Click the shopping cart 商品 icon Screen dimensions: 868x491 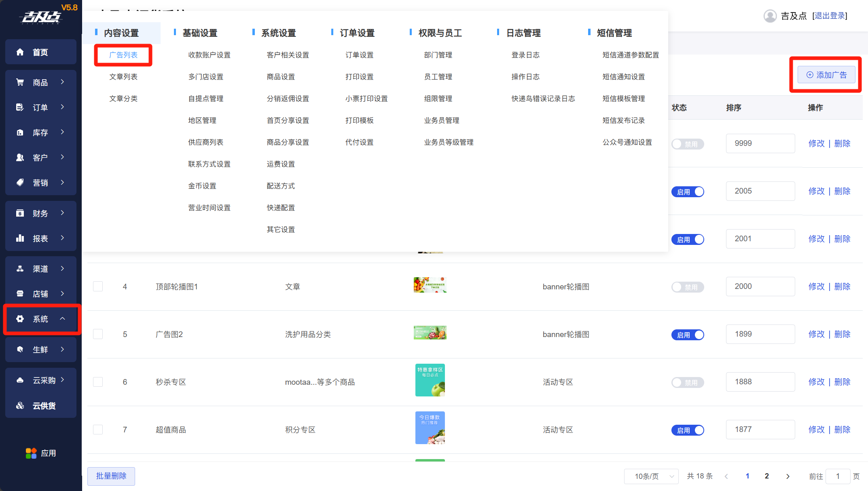20,82
